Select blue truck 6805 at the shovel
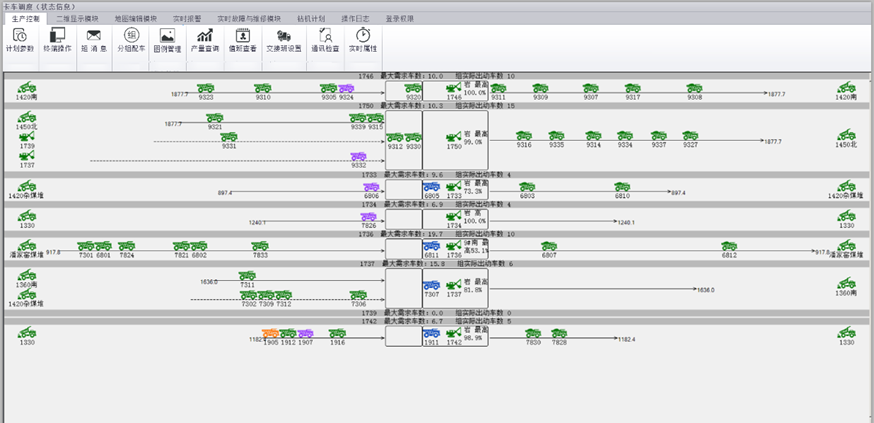The width and height of the screenshot is (874, 423). point(431,187)
